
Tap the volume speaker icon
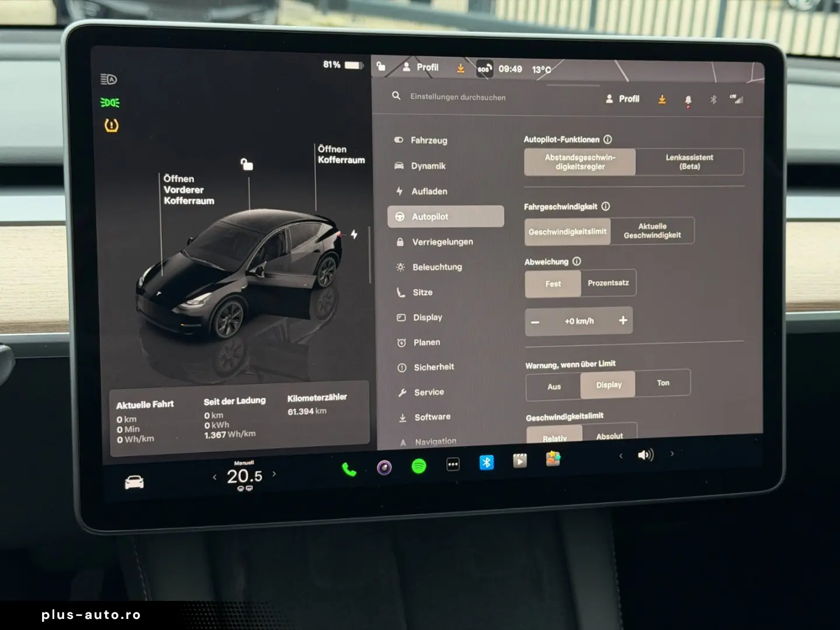[x=646, y=454]
